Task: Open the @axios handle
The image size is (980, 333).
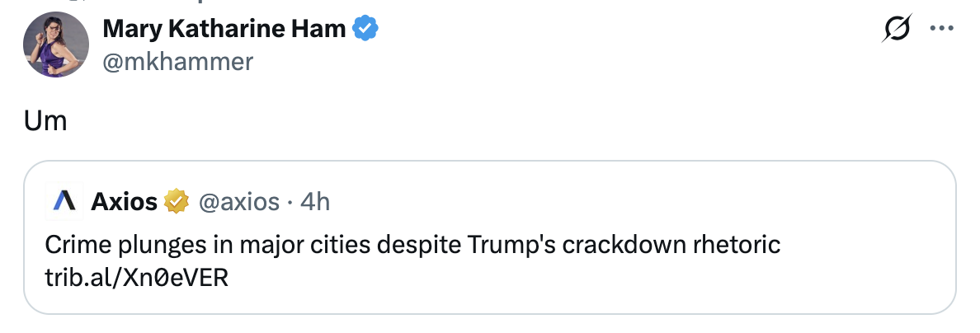Action: coord(240,201)
